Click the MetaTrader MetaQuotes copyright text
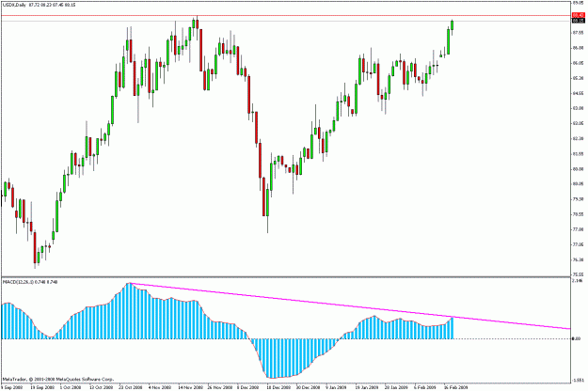The image size is (588, 391). click(x=58, y=380)
